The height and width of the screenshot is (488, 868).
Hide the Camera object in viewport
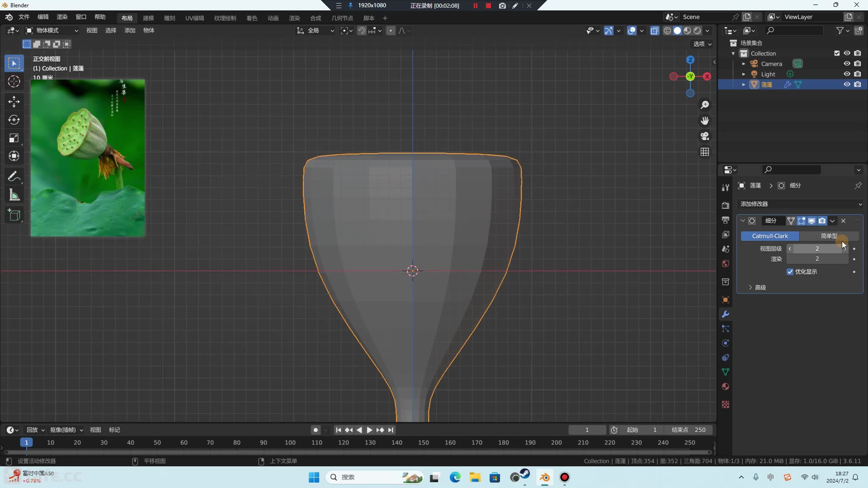click(x=847, y=64)
